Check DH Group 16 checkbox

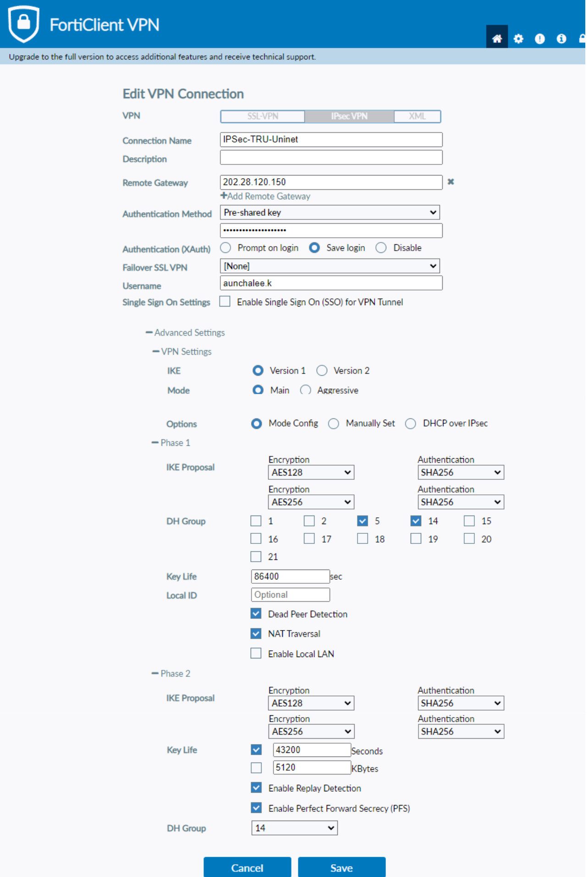(256, 539)
